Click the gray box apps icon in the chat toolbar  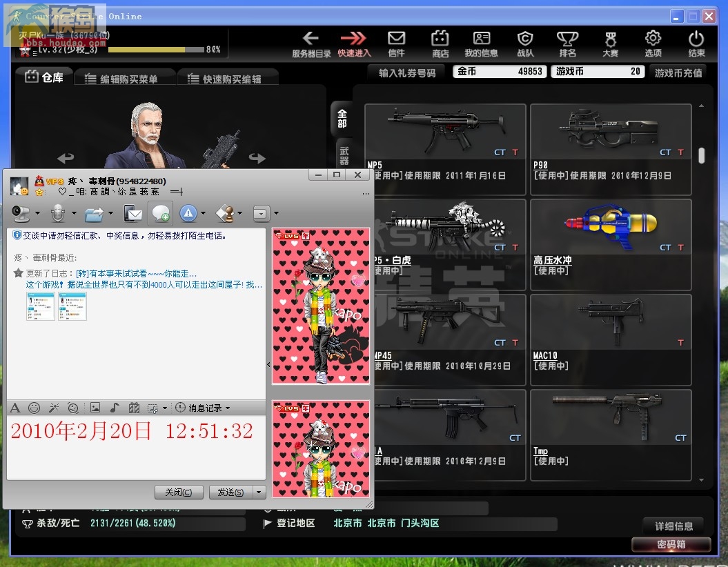click(262, 213)
